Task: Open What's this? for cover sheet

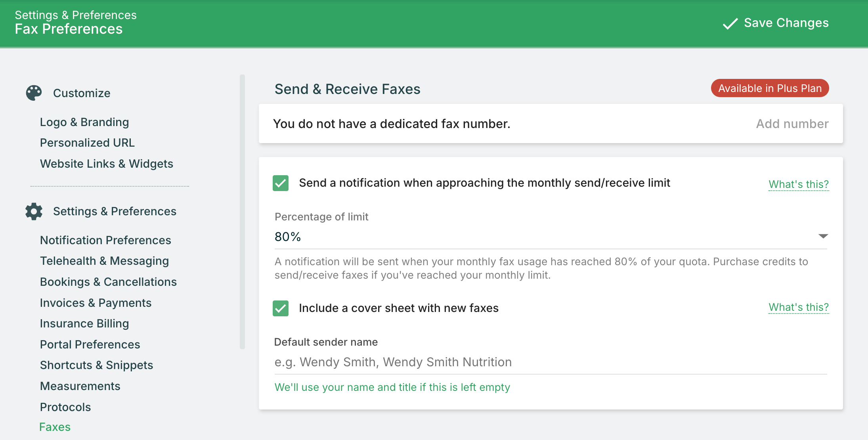Action: point(798,307)
